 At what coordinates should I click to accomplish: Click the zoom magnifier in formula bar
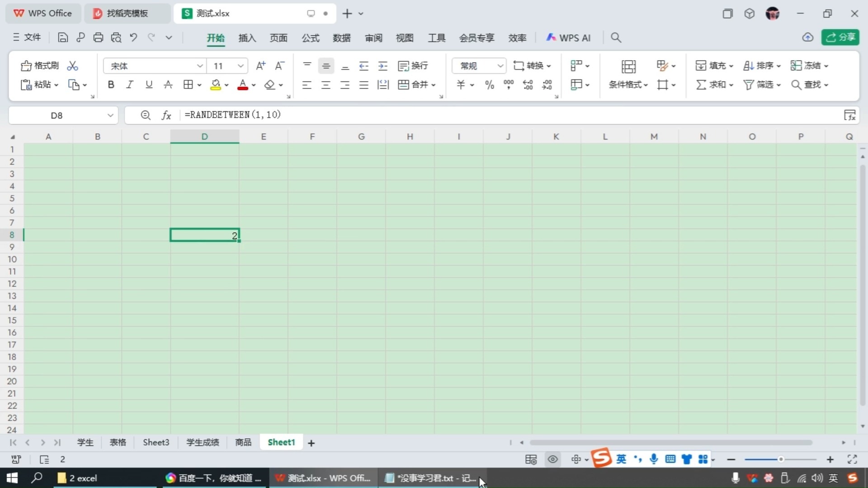(146, 115)
